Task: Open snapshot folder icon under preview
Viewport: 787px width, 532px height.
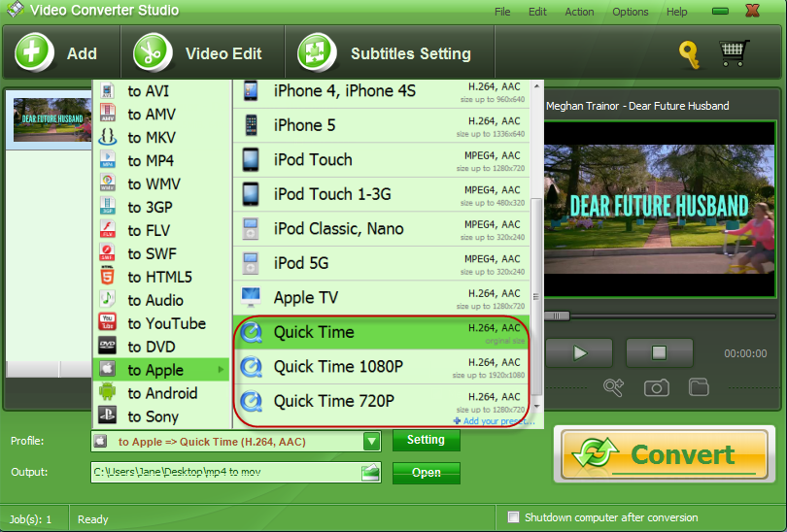Action: pyautogui.click(x=699, y=387)
